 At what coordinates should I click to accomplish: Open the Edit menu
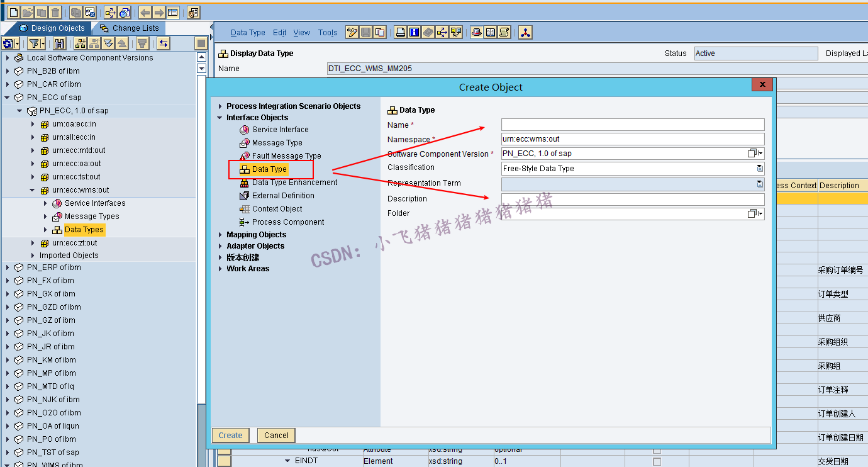click(280, 33)
